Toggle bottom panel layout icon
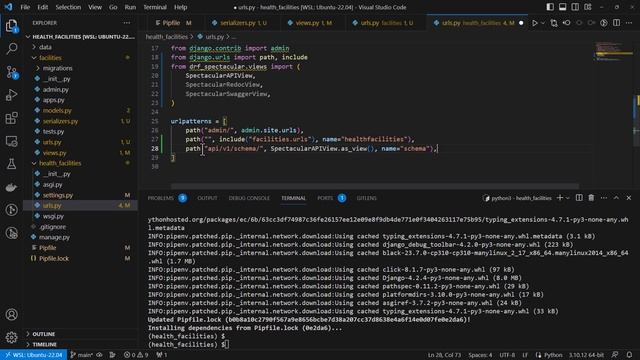Image resolution: width=640 pixels, height=360 pixels. click(562, 7)
